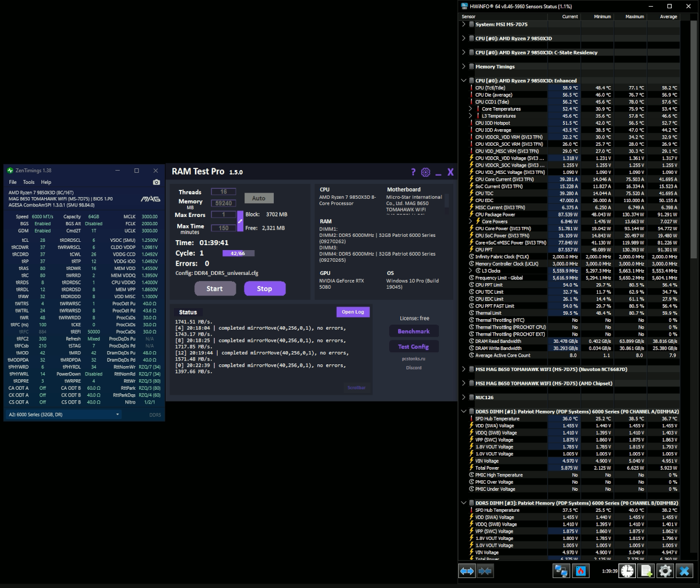The width and height of the screenshot is (700, 588).
Task: Expand CPU [#0] AMD Ryzen 7 9850X3D group
Action: click(x=464, y=39)
